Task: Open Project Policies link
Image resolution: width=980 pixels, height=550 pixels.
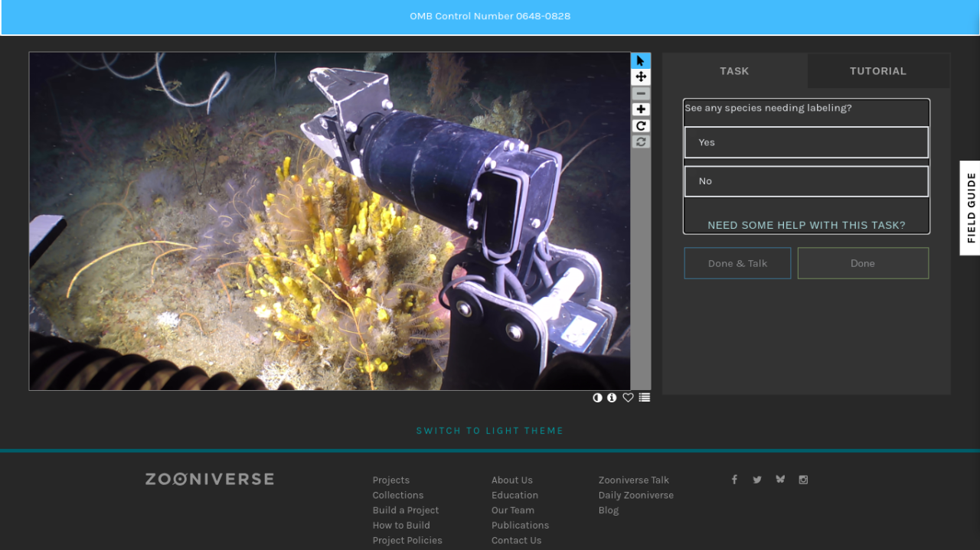Action: (x=407, y=540)
